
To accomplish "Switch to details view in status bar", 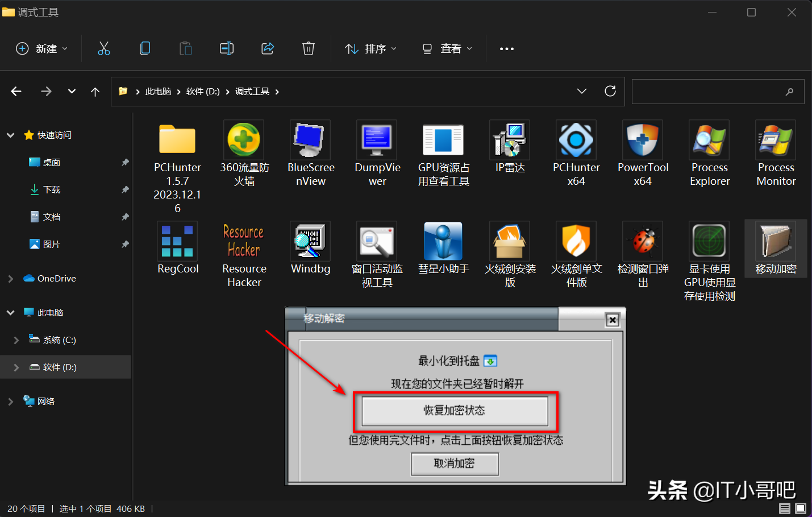I will click(x=785, y=508).
